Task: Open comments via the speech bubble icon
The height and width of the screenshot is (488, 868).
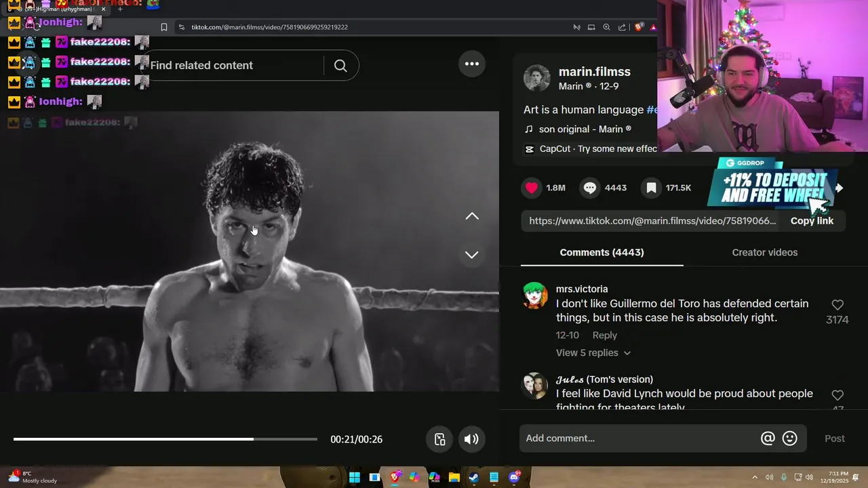Action: (591, 188)
